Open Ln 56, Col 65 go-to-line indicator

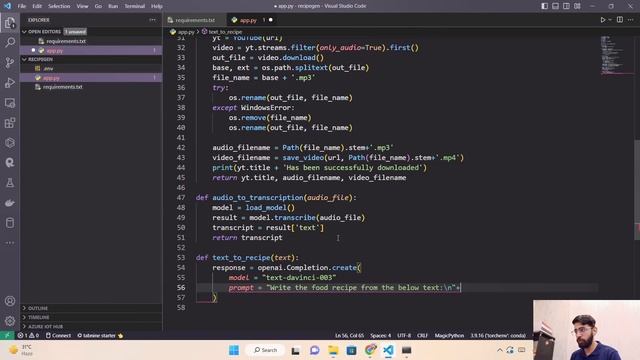(x=349, y=336)
